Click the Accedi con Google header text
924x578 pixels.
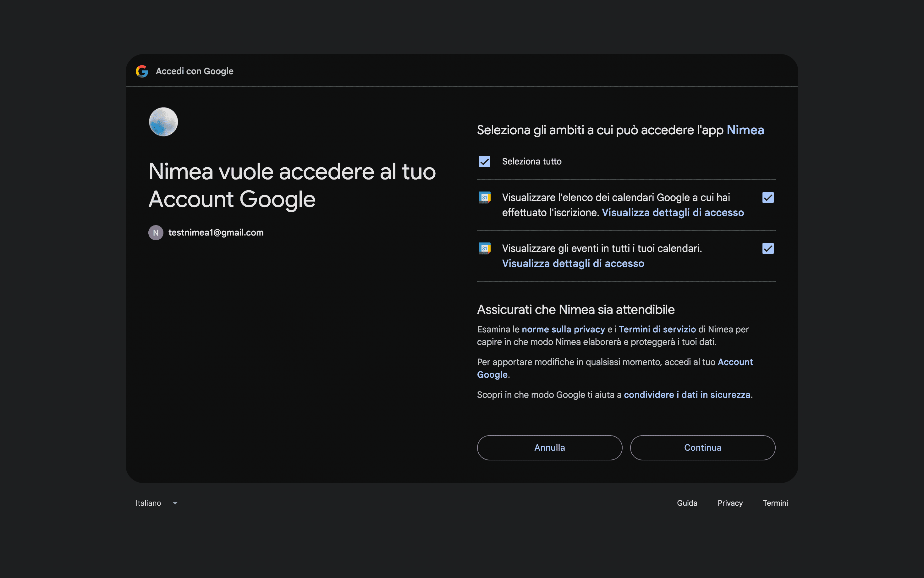click(195, 71)
